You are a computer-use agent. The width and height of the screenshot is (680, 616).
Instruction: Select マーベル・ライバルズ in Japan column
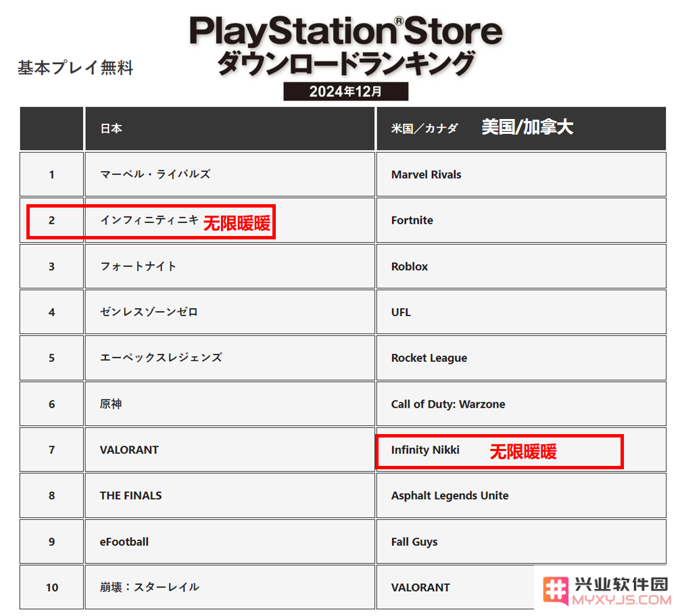(155, 174)
